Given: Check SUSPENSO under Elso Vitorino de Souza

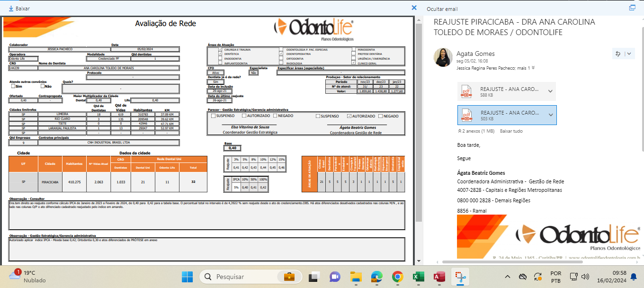Looking at the screenshot, I should pyautogui.click(x=214, y=116).
